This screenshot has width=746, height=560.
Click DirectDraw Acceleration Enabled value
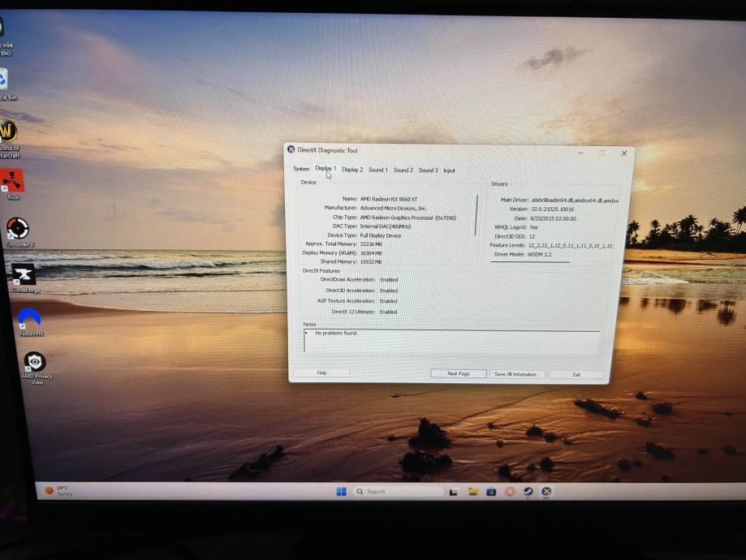pyautogui.click(x=389, y=280)
